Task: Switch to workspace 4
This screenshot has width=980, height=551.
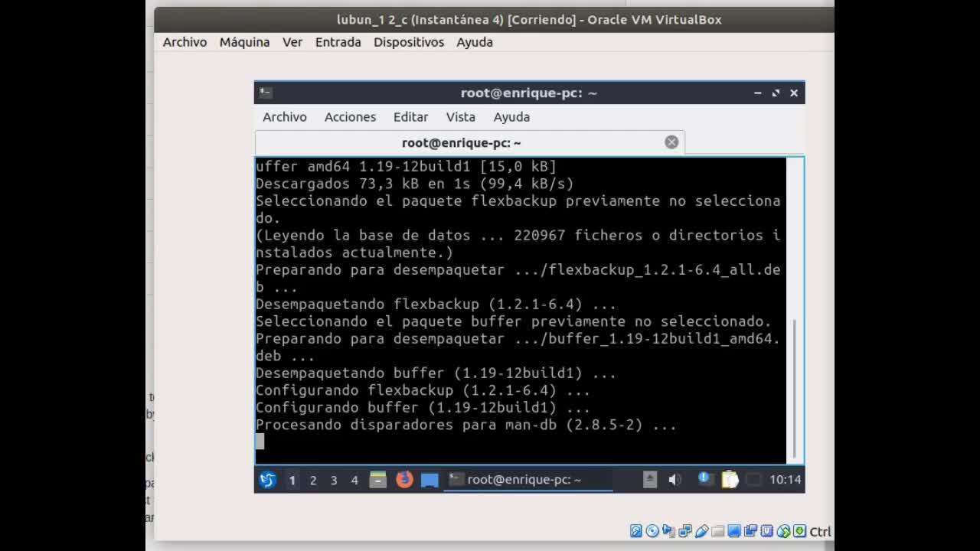Action: click(x=354, y=480)
